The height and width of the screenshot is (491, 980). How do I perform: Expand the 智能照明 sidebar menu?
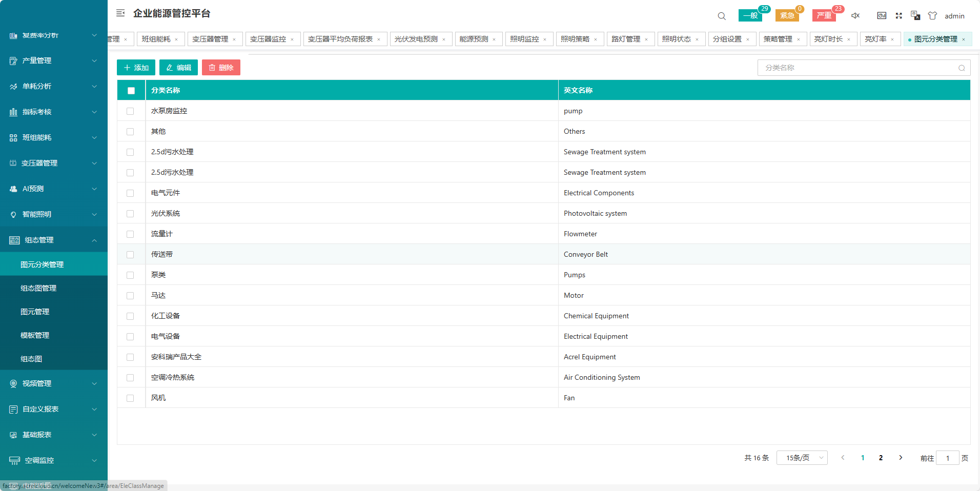54,214
